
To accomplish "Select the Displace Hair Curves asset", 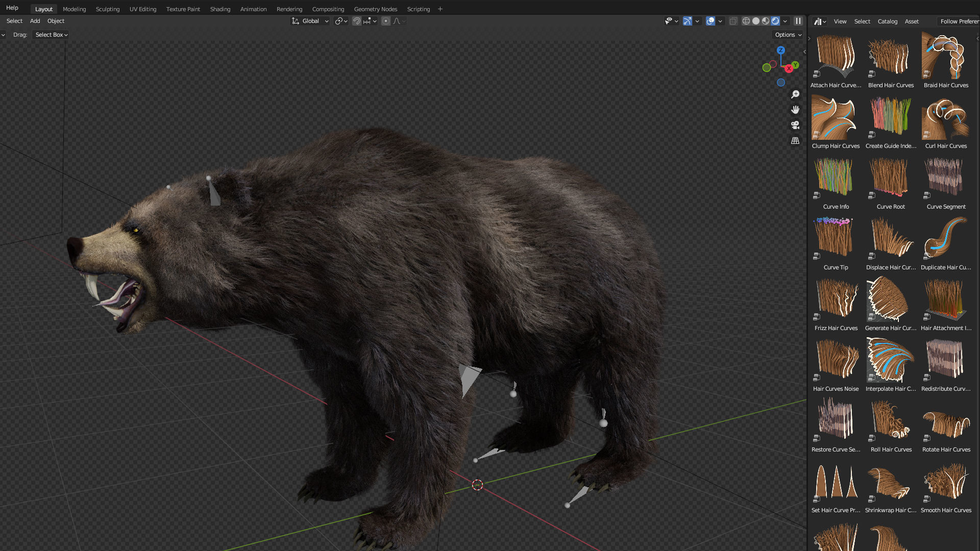I will [891, 242].
